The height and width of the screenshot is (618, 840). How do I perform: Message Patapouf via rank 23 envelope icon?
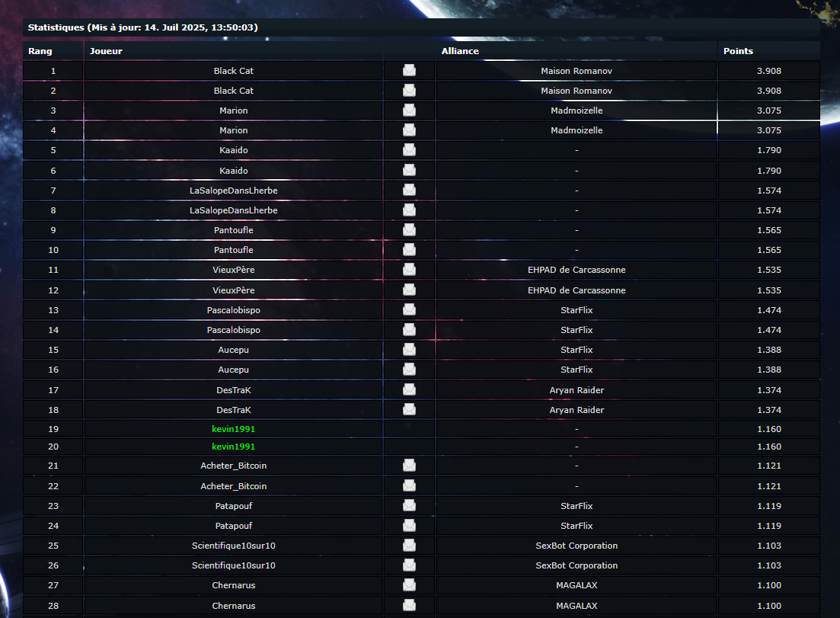[409, 505]
